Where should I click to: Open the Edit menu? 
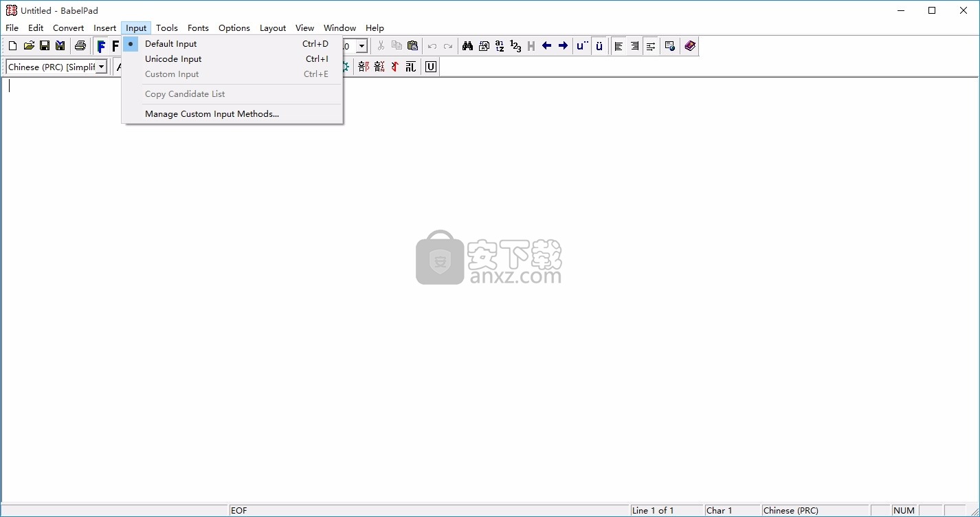(36, 28)
